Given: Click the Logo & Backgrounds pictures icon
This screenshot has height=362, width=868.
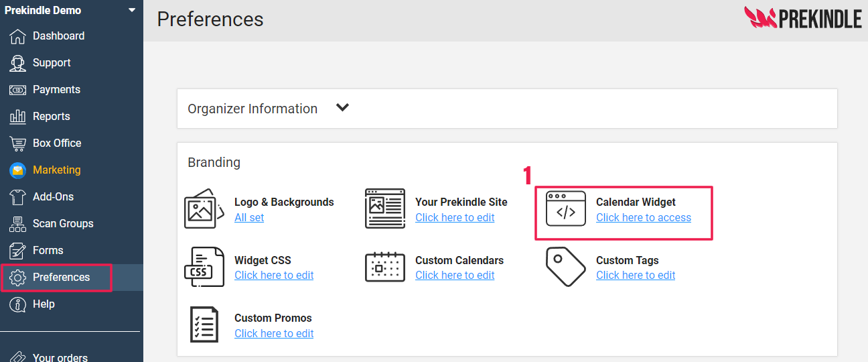Looking at the screenshot, I should 204,208.
